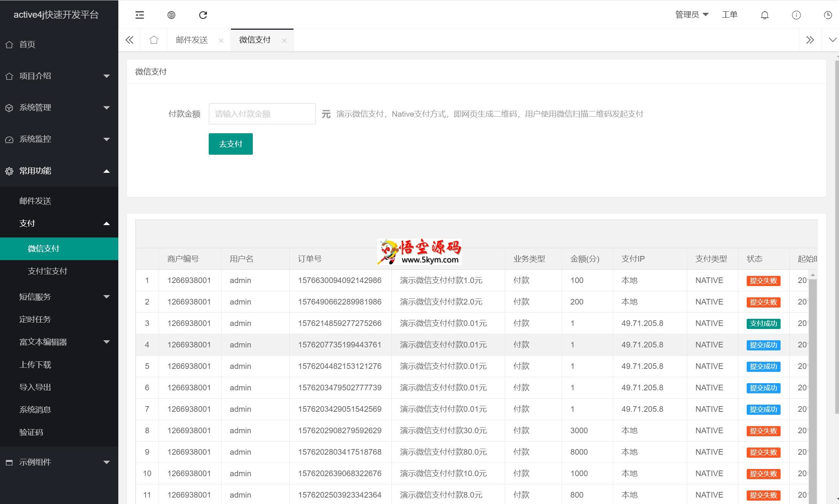Open the home tab icon
The image size is (839, 504).
(x=154, y=40)
